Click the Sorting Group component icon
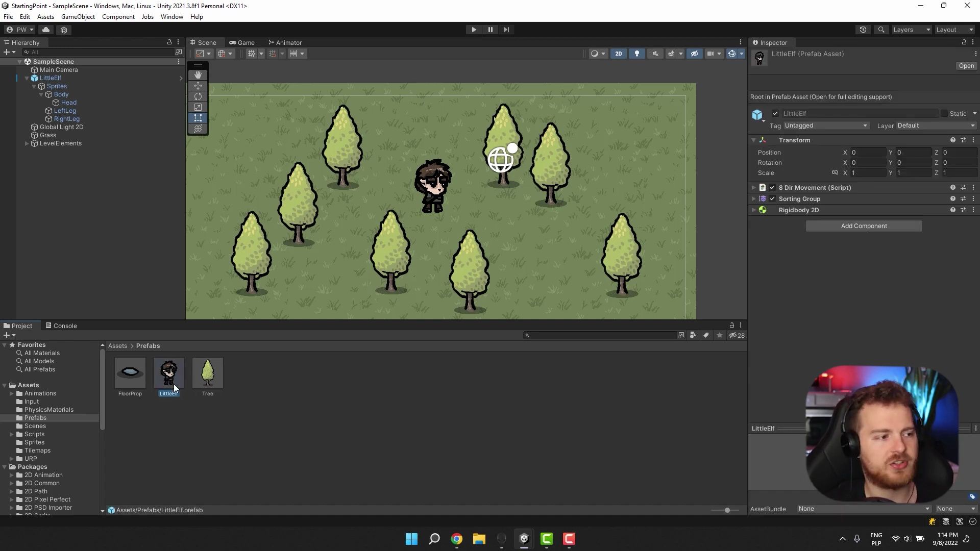This screenshot has width=980, height=551. [763, 199]
